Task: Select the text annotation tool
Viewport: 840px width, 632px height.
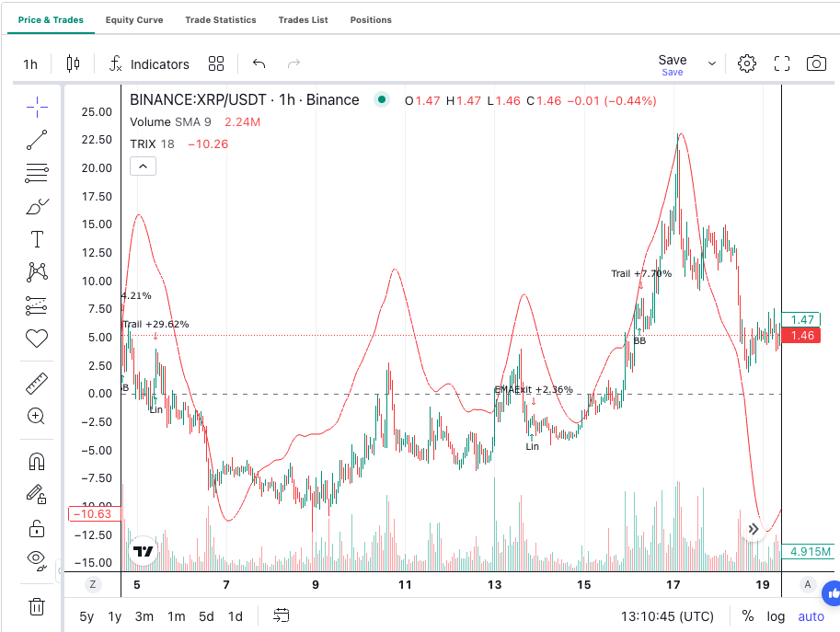Action: [37, 239]
